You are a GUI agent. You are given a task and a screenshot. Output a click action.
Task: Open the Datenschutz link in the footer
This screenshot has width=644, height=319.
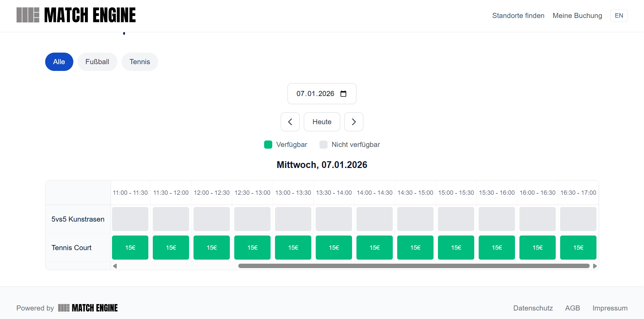point(533,308)
